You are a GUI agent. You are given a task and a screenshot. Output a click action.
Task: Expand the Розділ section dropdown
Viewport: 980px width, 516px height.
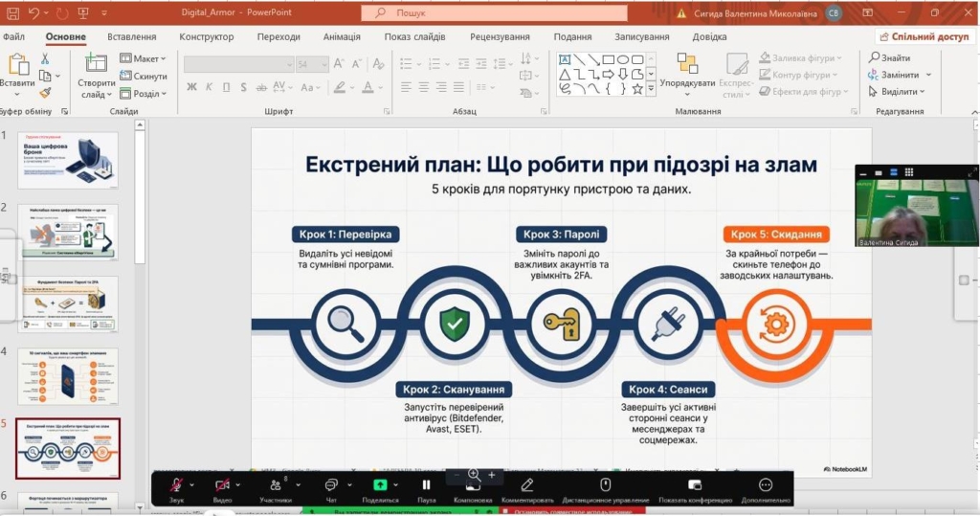point(163,94)
